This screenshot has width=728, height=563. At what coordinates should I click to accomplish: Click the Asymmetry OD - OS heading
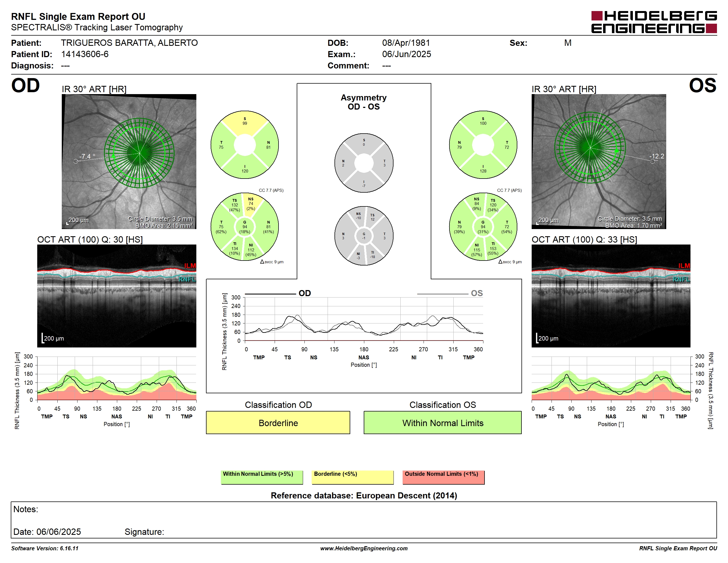pos(364,102)
